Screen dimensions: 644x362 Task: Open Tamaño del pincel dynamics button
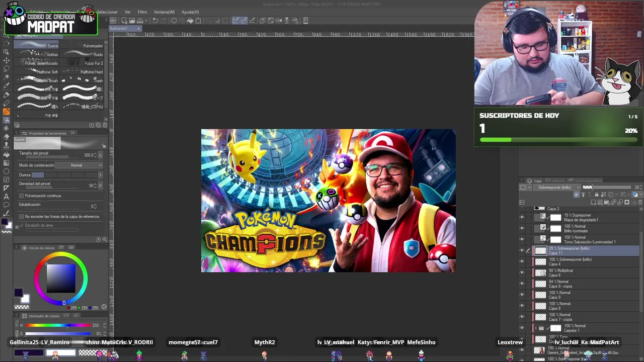coord(100,155)
